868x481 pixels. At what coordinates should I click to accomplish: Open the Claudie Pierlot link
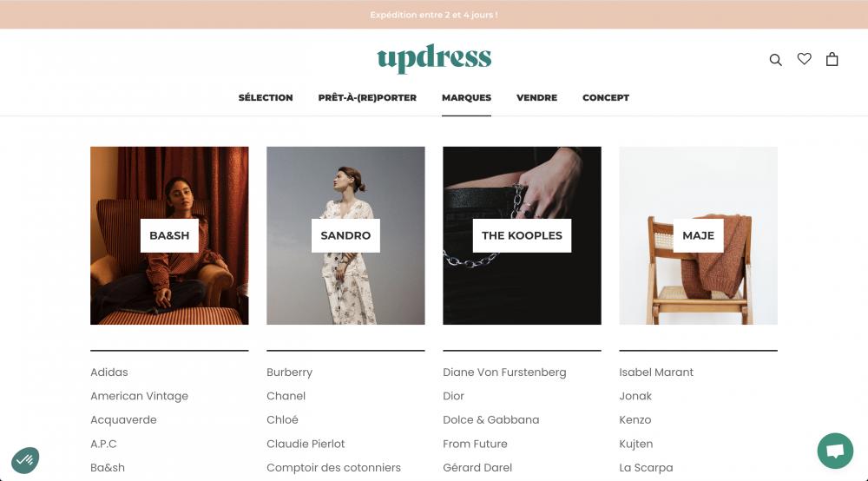pyautogui.click(x=306, y=444)
